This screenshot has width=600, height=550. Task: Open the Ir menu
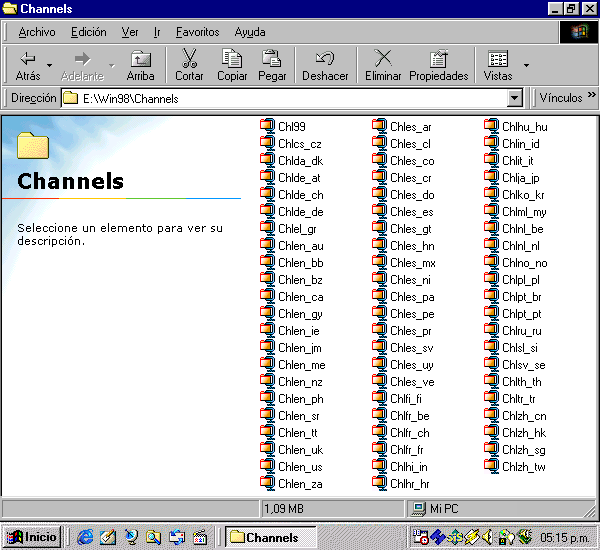[x=157, y=32]
